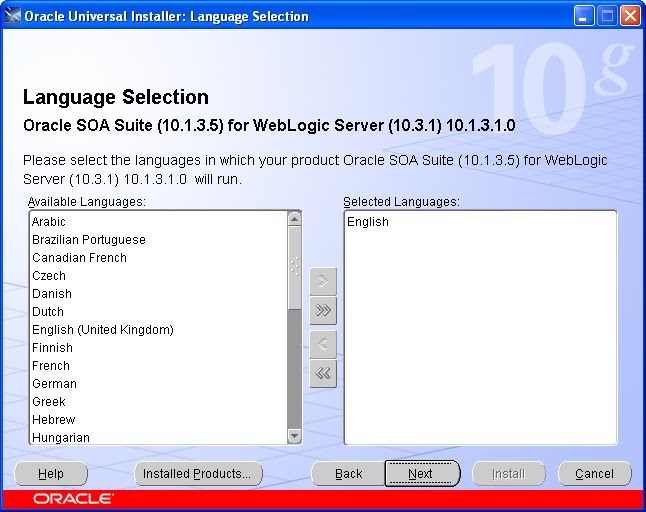
Task: Click the add all languages double-arrow button
Action: click(323, 311)
